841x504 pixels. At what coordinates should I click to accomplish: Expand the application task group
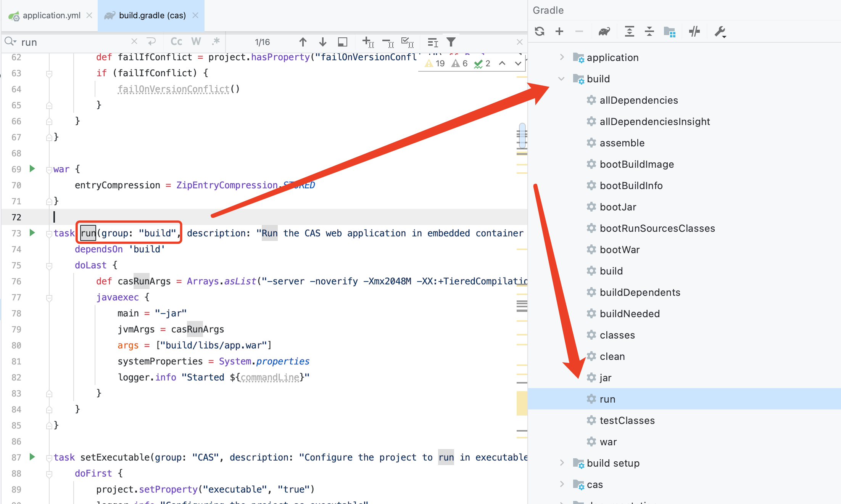coord(562,57)
